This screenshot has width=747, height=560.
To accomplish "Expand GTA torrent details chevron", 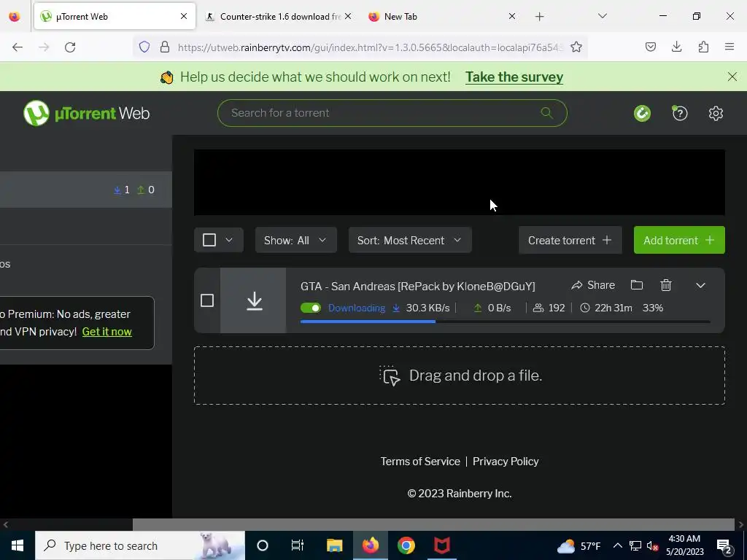I will pos(700,285).
